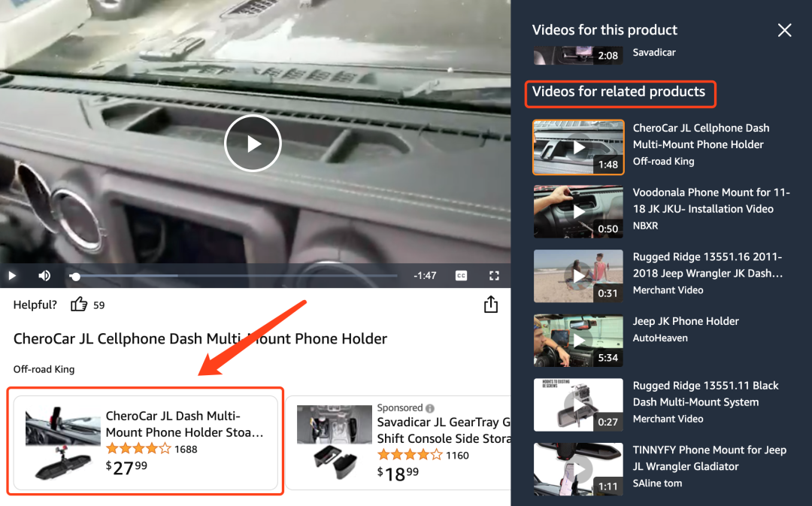
Task: Click the main video title below the player
Action: pyautogui.click(x=201, y=339)
